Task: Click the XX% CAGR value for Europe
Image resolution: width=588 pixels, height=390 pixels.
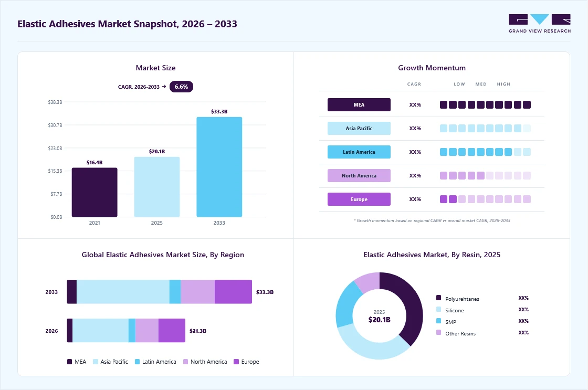Action: click(415, 199)
